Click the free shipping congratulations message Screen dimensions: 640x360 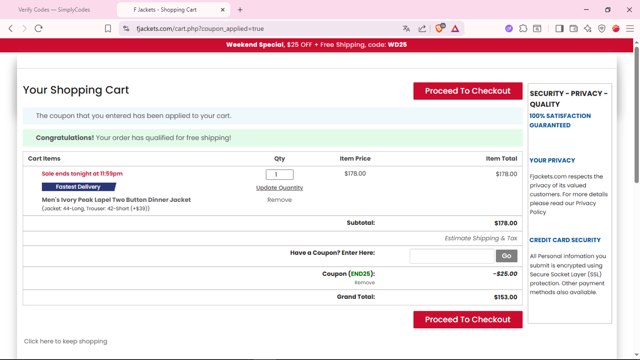click(x=273, y=138)
